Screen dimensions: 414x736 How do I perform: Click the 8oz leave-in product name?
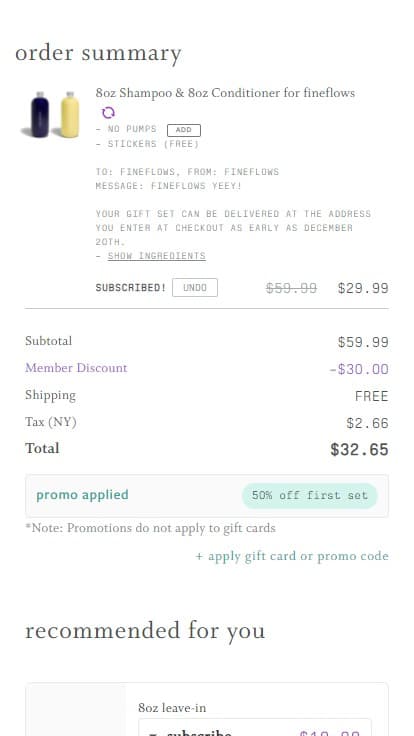click(172, 707)
